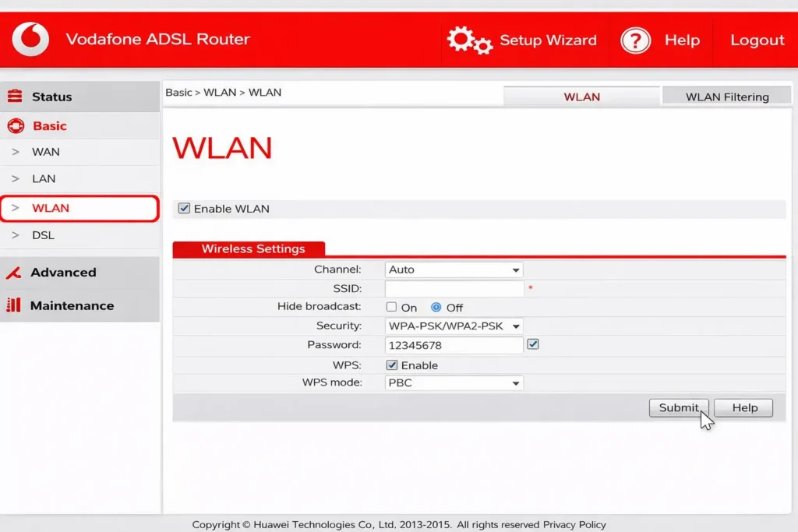Check the Hide broadcast On option
Screen dimensions: 798x532
pyautogui.click(x=392, y=308)
